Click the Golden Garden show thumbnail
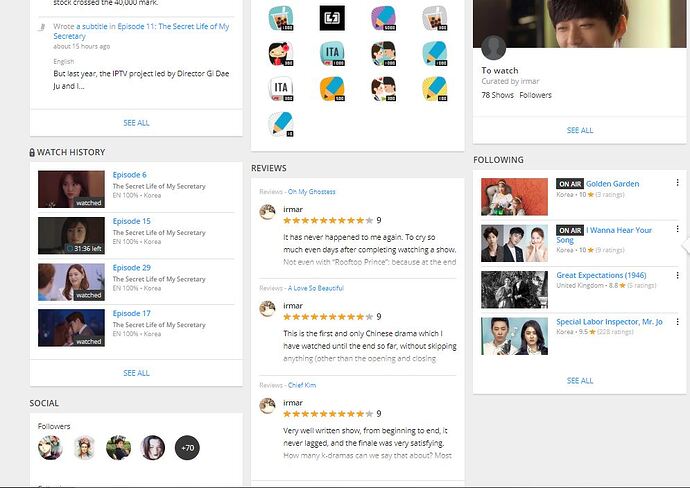690x488 pixels. pyautogui.click(x=514, y=197)
